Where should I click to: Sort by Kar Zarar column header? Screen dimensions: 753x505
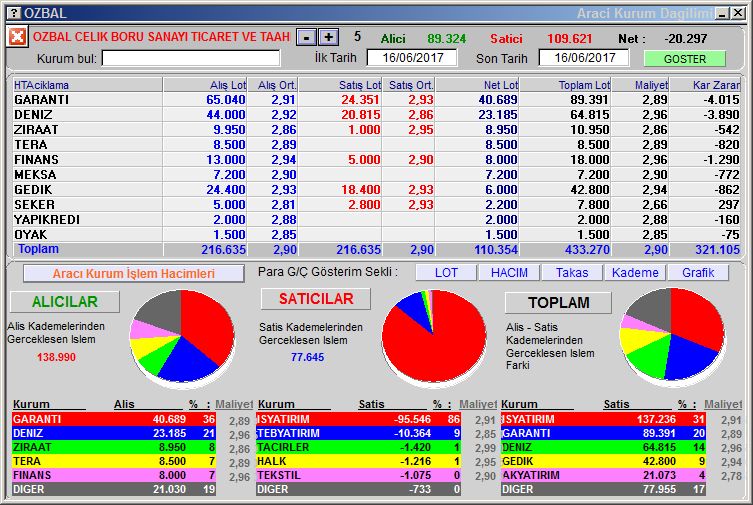point(705,85)
